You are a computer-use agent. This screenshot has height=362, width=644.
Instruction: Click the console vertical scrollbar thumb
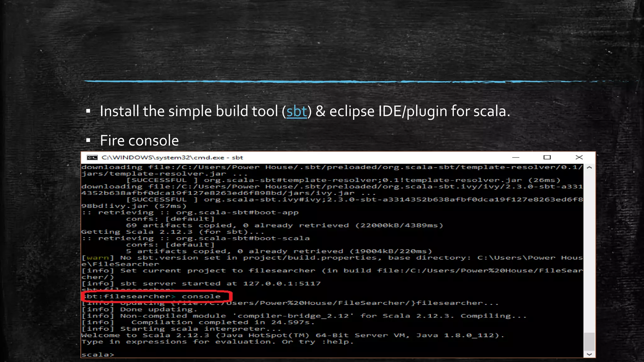pos(589,341)
